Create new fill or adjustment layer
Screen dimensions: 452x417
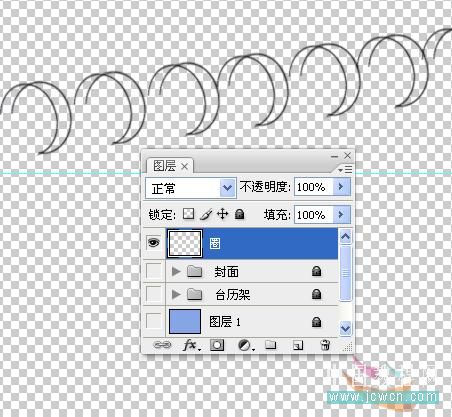point(246,345)
